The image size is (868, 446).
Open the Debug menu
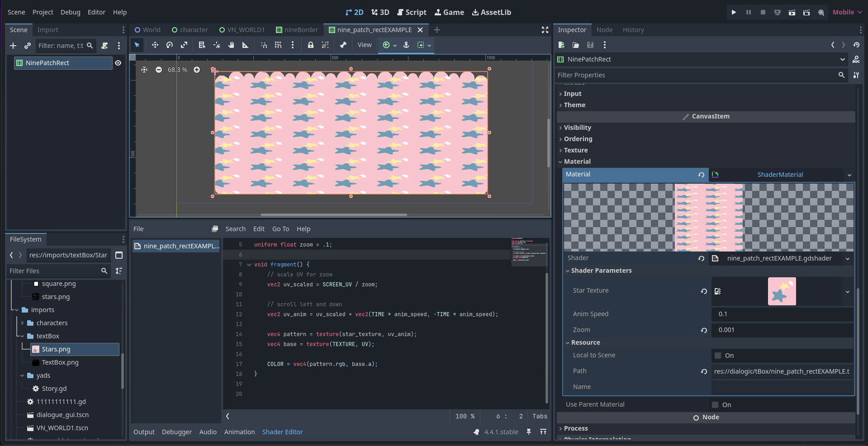pos(71,12)
